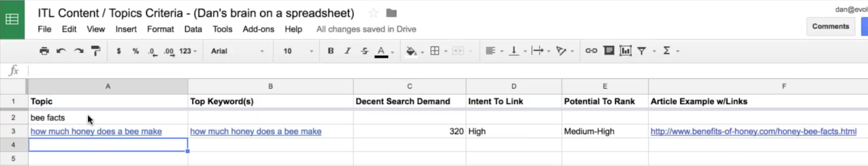Toggle strikethrough formatting
The height and width of the screenshot is (166, 868).
pos(364,51)
